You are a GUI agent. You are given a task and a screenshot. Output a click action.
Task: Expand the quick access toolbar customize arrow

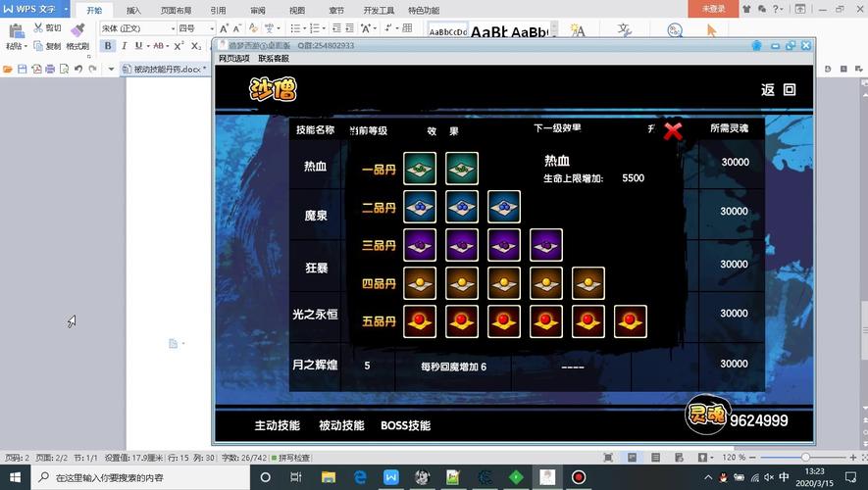coord(111,70)
